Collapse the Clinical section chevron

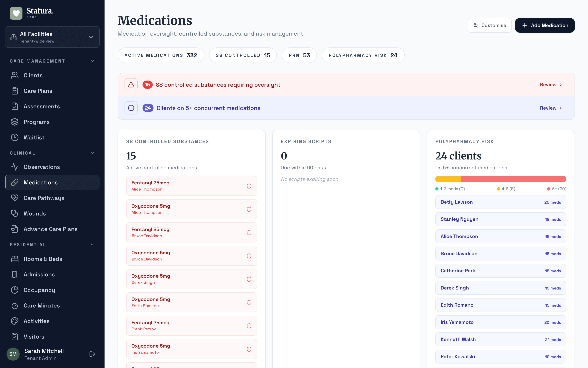(x=92, y=153)
